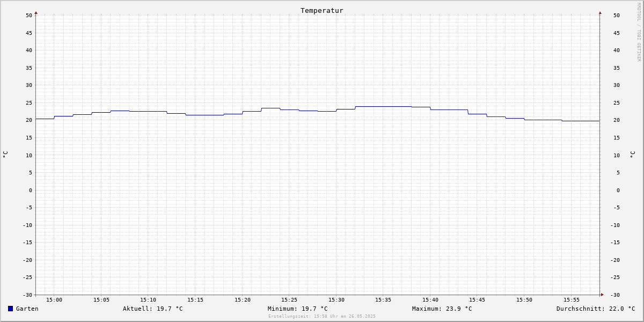644x322 pixels.
Task: Click the 15:15 time axis label
Action: [195, 300]
